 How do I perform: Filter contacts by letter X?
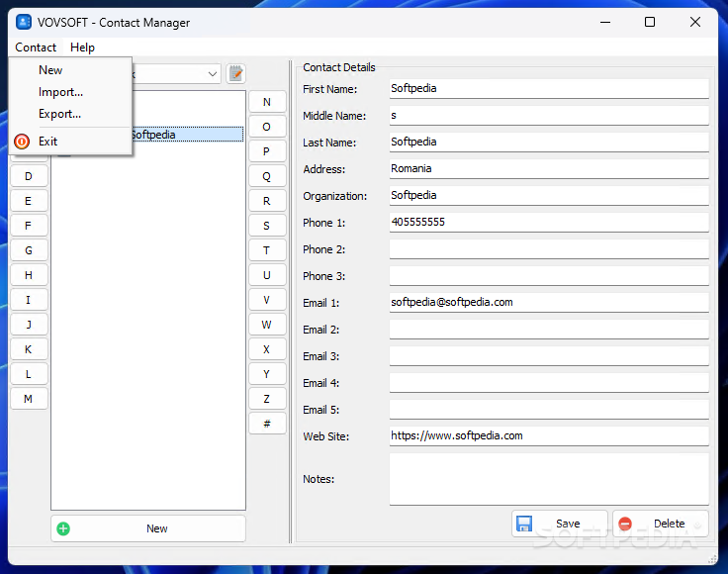[x=267, y=349]
